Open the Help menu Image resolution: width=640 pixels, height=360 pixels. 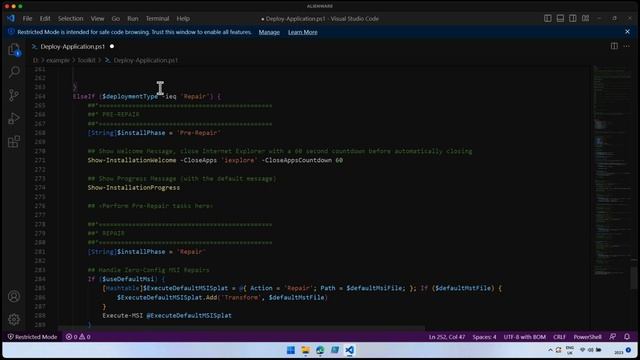coord(183,19)
